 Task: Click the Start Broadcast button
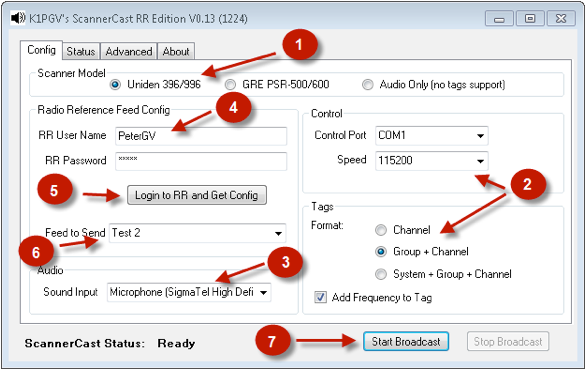(x=406, y=342)
